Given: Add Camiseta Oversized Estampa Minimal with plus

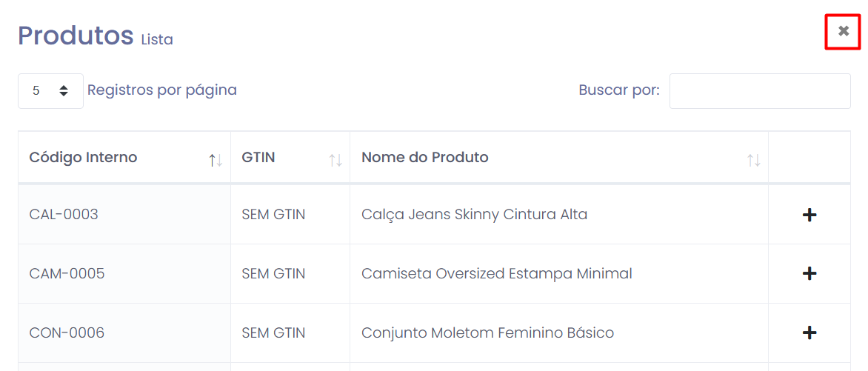Looking at the screenshot, I should point(809,273).
